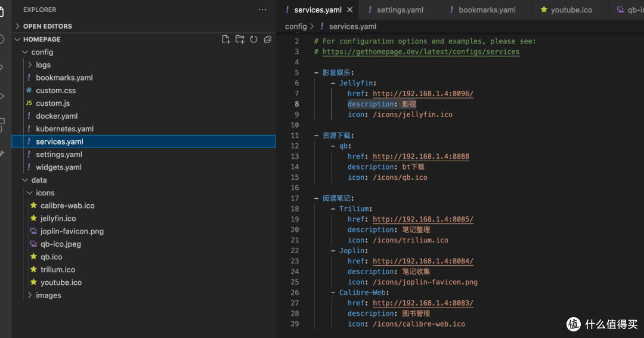Viewport: 644px width, 338px height.
Task: Collapse all folders in Explorer
Action: coord(268,39)
